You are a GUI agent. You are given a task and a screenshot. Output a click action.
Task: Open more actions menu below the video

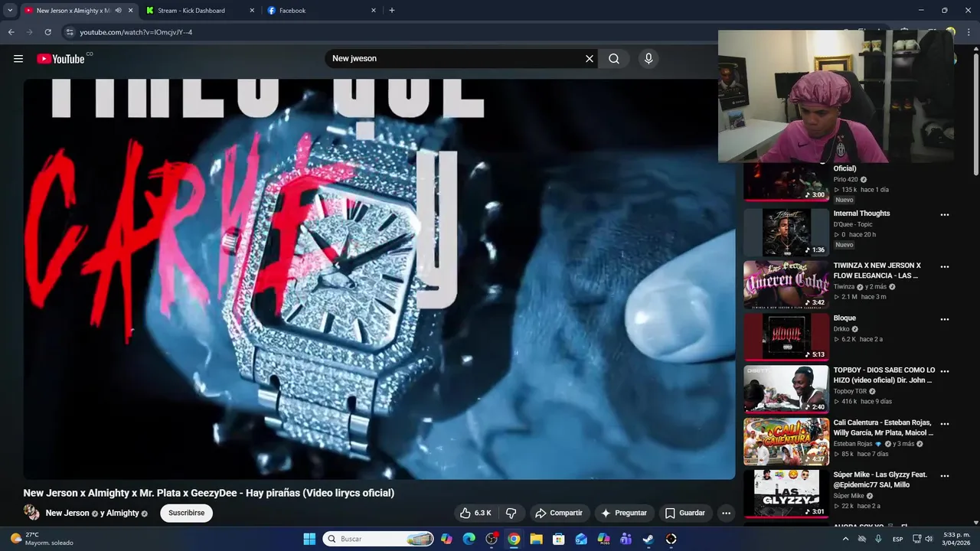click(727, 513)
